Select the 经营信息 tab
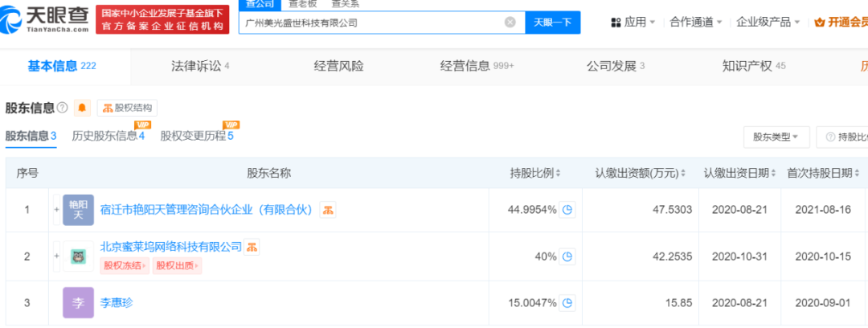868x328 pixels. pos(477,66)
